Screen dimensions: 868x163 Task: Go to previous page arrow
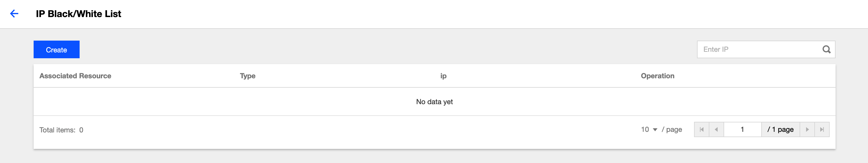716,129
